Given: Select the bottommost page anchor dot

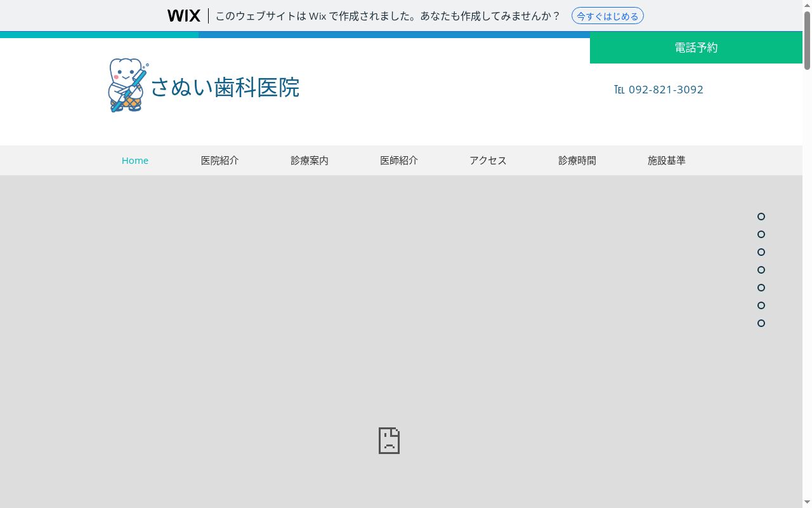Looking at the screenshot, I should (761, 323).
